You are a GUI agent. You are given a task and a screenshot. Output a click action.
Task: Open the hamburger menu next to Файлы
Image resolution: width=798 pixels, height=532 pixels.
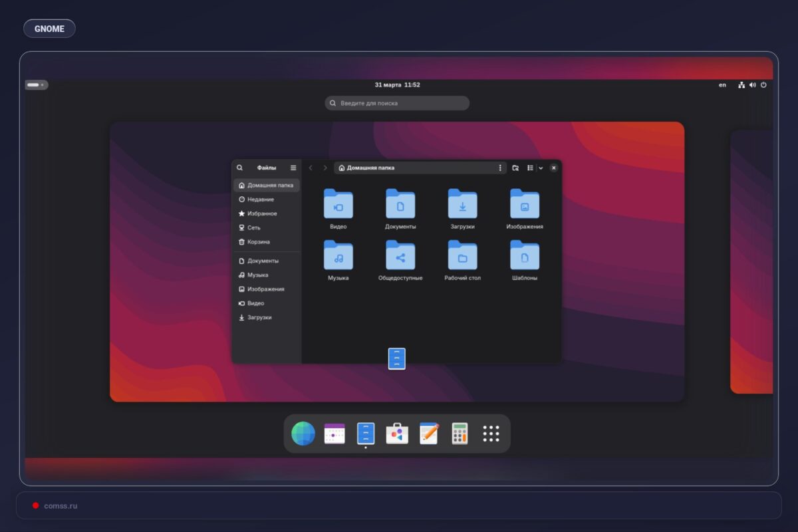tap(293, 168)
